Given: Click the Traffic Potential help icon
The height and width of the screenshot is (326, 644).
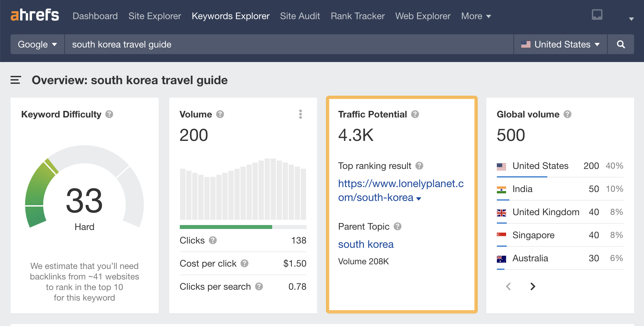Looking at the screenshot, I should [x=415, y=114].
